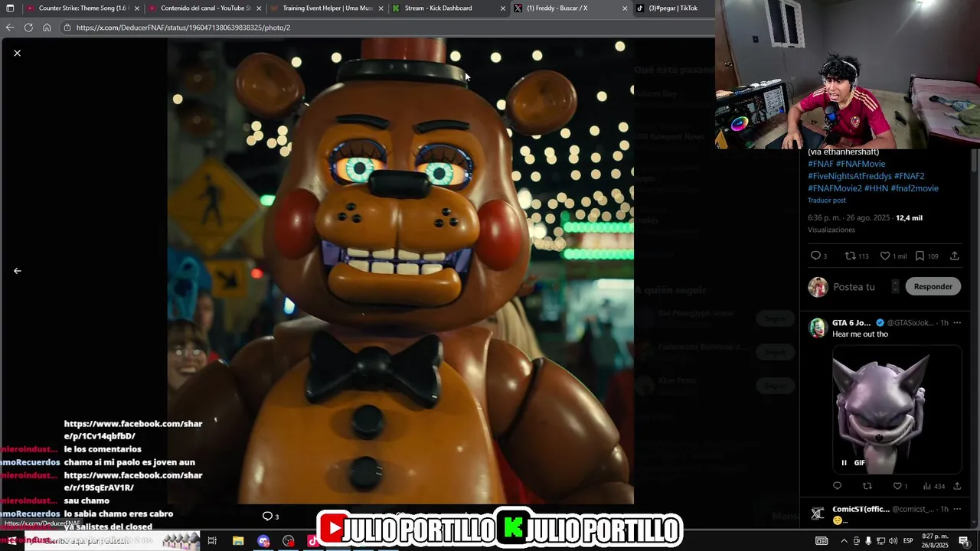Image resolution: width=980 pixels, height=551 pixels.
Task: Go to the previous photo with the left arrow
Action: [17, 271]
